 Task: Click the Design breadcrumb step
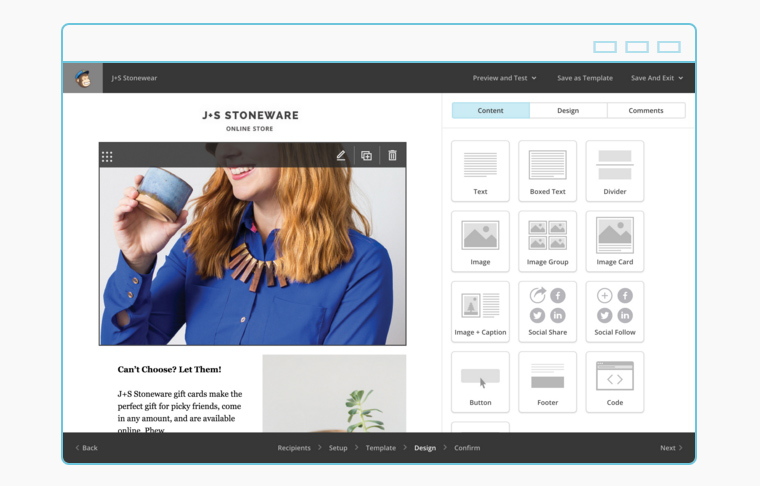coord(425,448)
